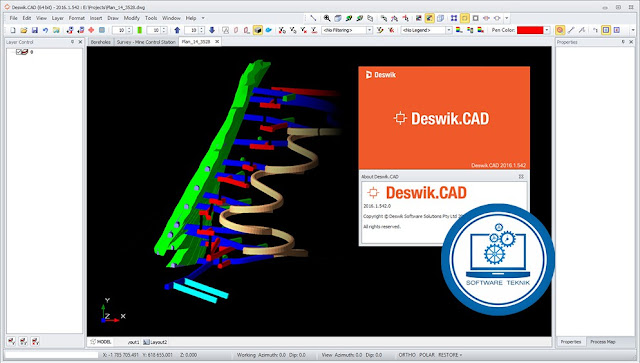Image resolution: width=640 pixels, height=363 pixels.
Task: Switch to the Boreholes tab
Action: pos(101,42)
